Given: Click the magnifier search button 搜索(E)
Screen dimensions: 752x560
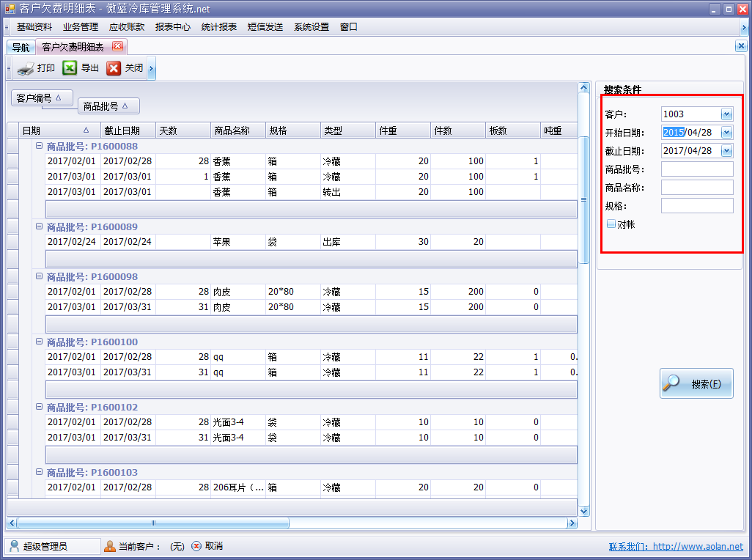Looking at the screenshot, I should coord(696,383).
